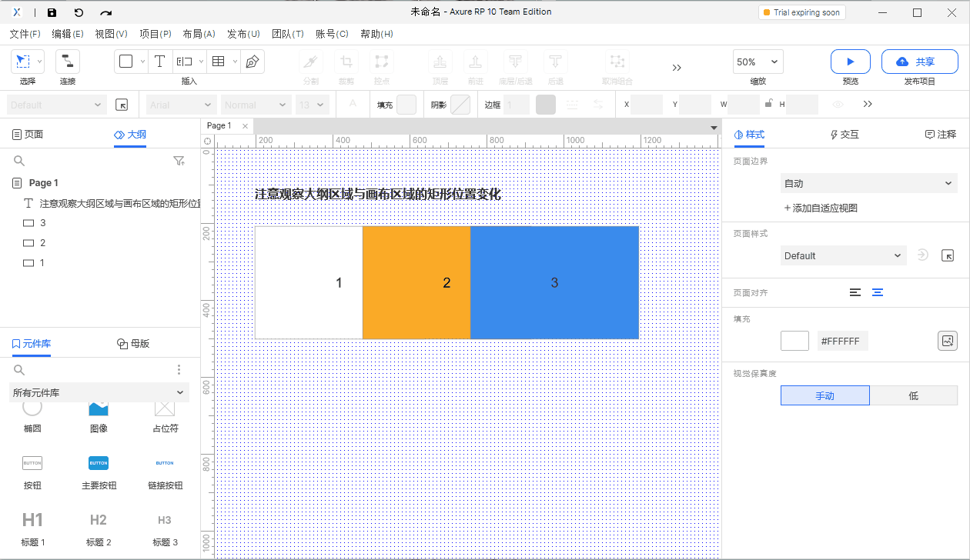Expand the rectangle shape dropdown arrow
970x560 pixels.
pyautogui.click(x=142, y=62)
